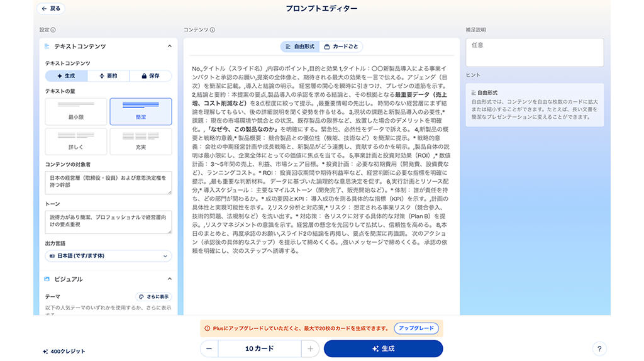This screenshot has width=644, height=361.
Task: Edit the コンテンツの対象者 text field
Action: (x=108, y=182)
